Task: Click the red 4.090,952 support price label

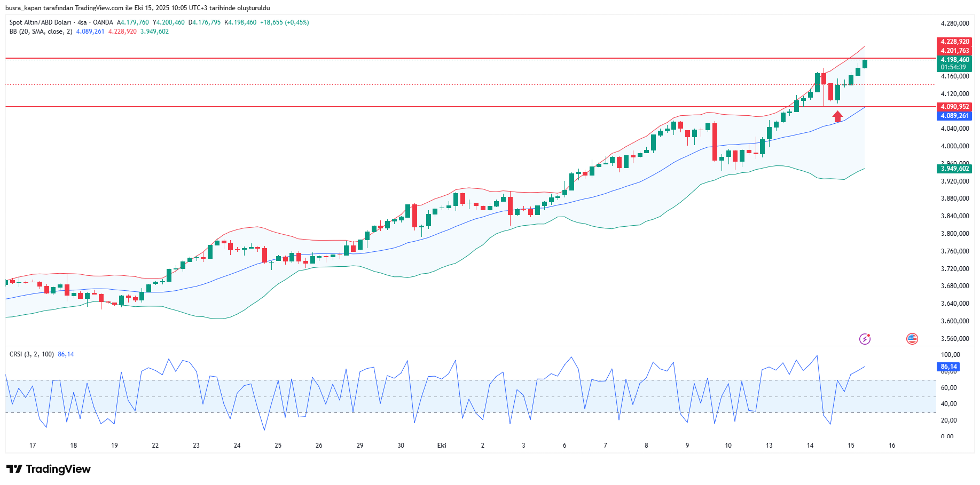Action: click(x=955, y=107)
